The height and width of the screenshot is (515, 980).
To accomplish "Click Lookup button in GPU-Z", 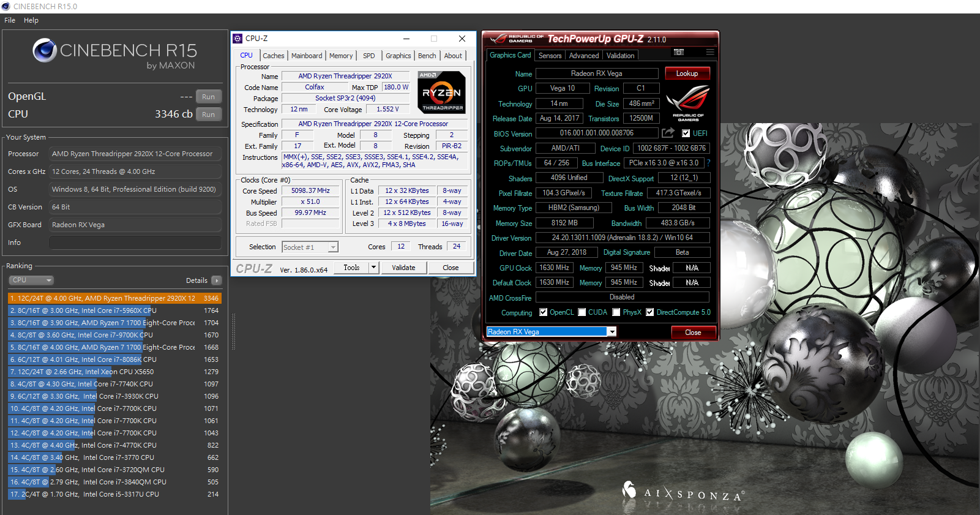I will pos(687,73).
